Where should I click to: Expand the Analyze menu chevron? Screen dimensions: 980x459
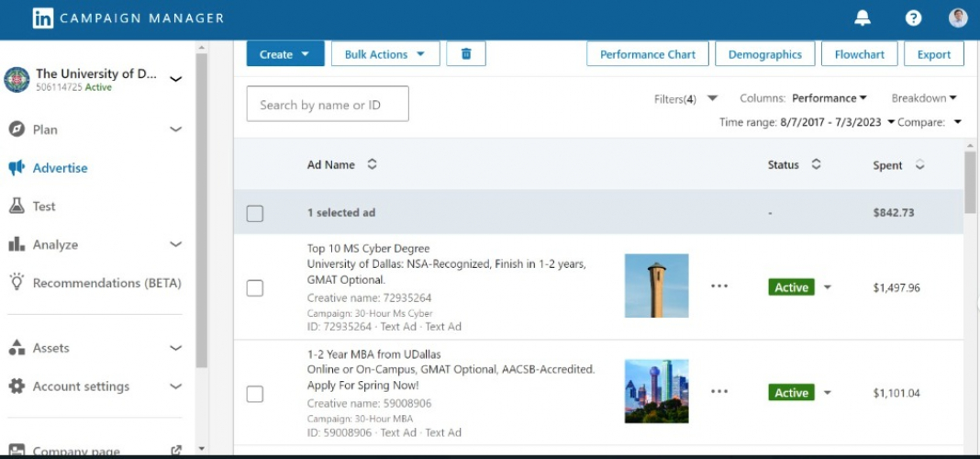coord(176,244)
